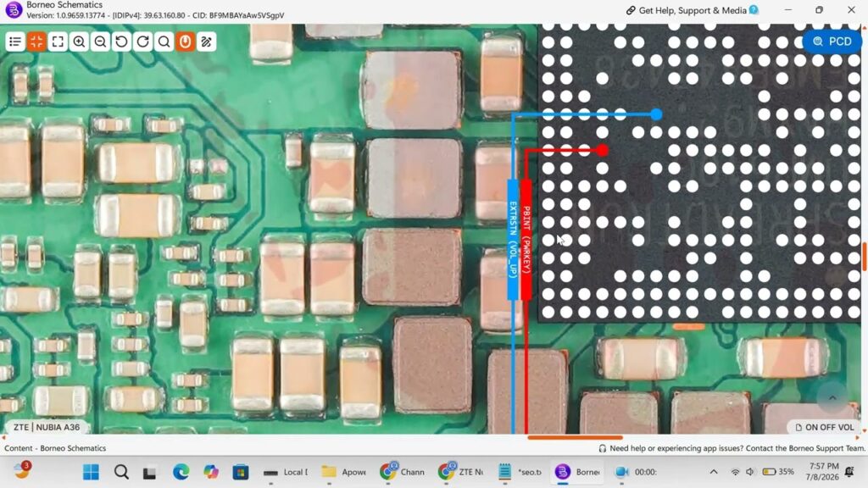This screenshot has width=868, height=488.
Task: Click the horizontal orange scrollbar thumb
Action: pyautogui.click(x=575, y=438)
